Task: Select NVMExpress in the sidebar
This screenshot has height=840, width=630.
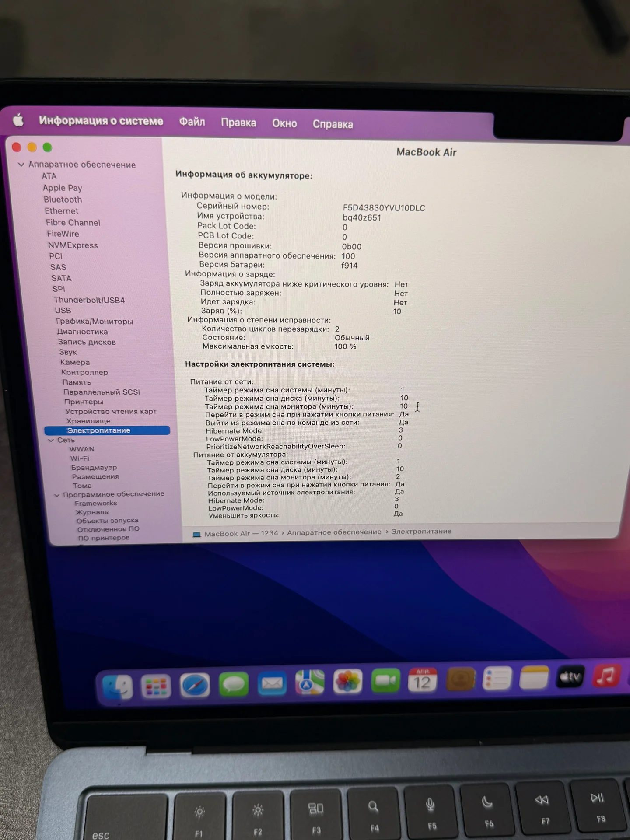Action: (73, 245)
